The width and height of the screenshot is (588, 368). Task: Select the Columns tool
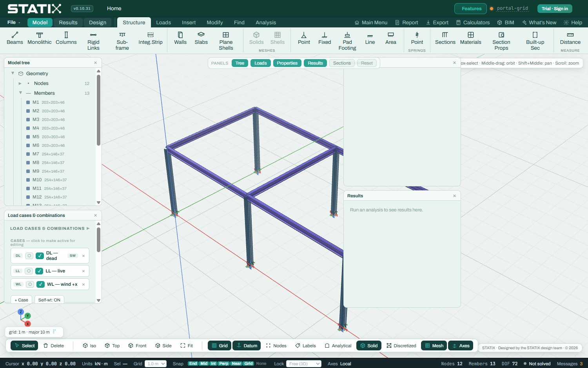point(66,38)
